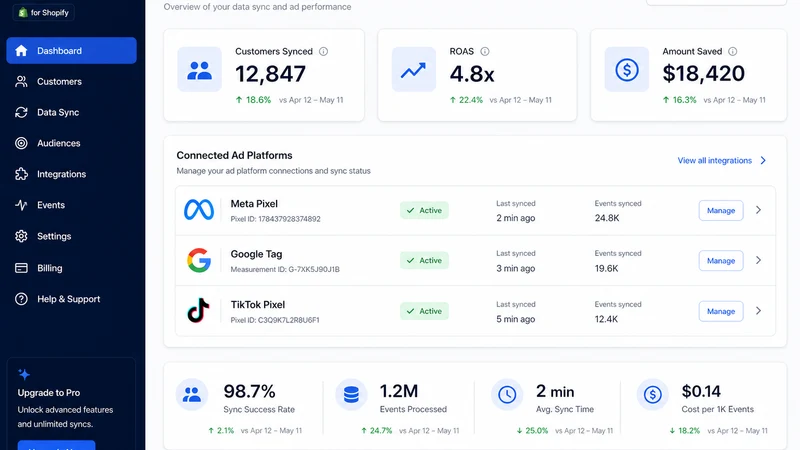The image size is (800, 450).
Task: Click Manage for Meta Pixel
Action: pyautogui.click(x=721, y=210)
